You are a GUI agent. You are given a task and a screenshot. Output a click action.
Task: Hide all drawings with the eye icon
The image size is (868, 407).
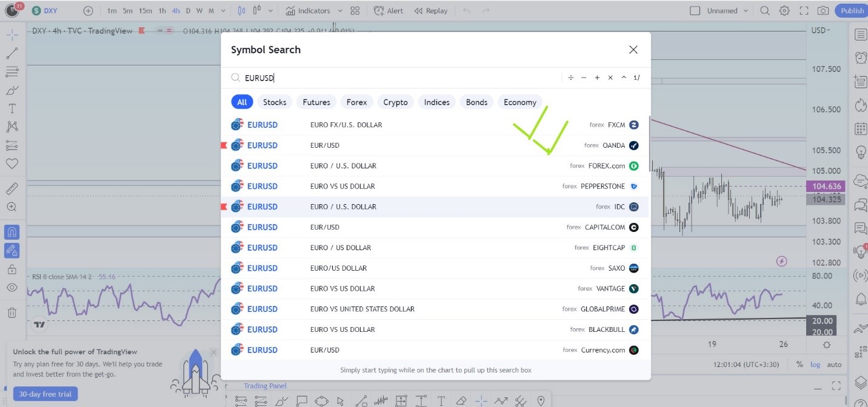pos(12,288)
